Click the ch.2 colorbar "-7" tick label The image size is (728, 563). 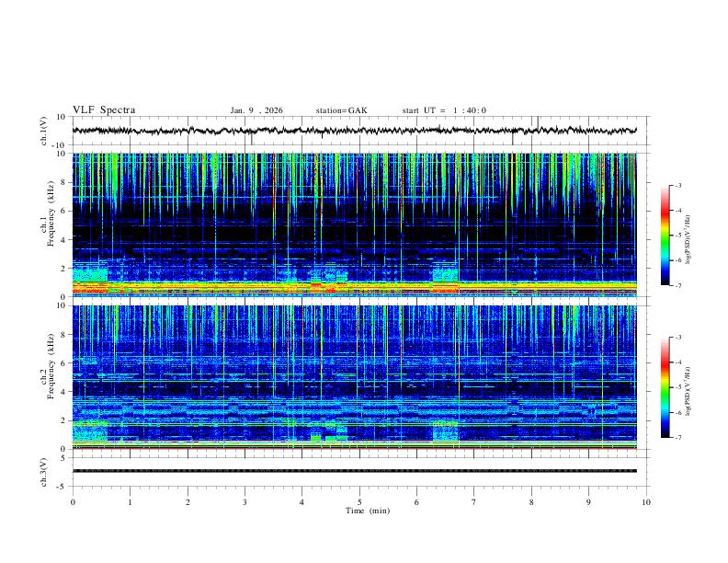tap(677, 438)
